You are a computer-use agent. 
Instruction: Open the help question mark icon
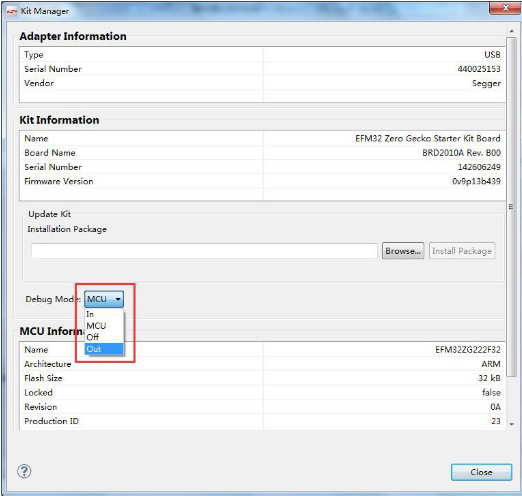24,471
